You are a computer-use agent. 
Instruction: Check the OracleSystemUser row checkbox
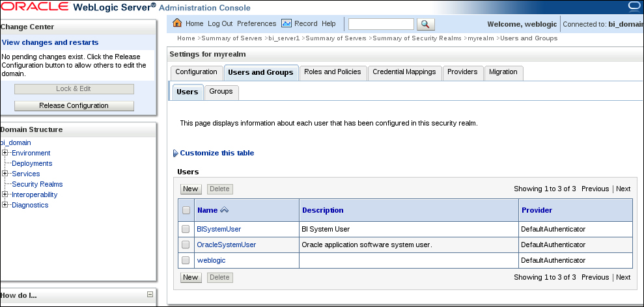[x=186, y=245]
